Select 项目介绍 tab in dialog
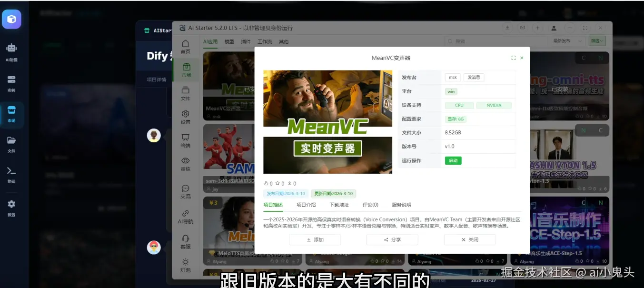The height and width of the screenshot is (288, 644). pyautogui.click(x=306, y=205)
